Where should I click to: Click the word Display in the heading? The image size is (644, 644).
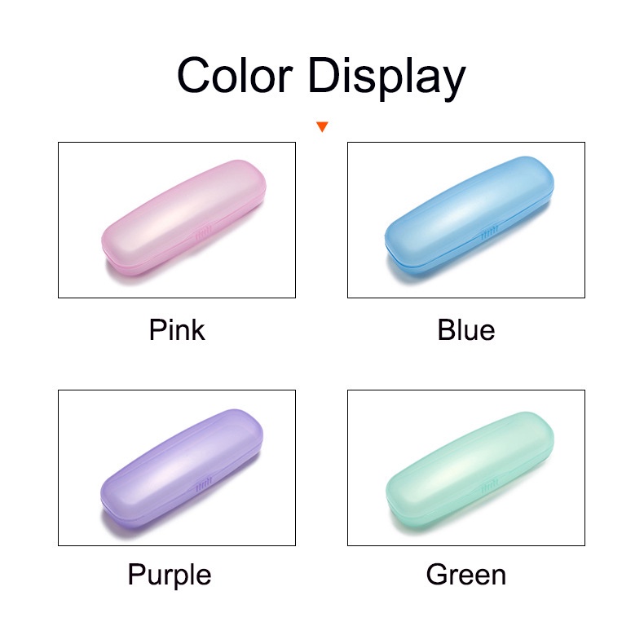click(x=387, y=77)
